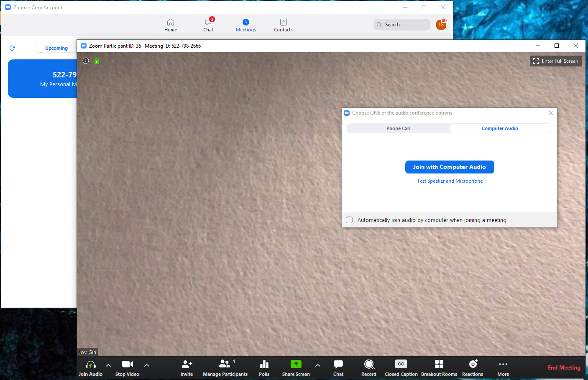Enable automatically join audio by computer

(349, 219)
